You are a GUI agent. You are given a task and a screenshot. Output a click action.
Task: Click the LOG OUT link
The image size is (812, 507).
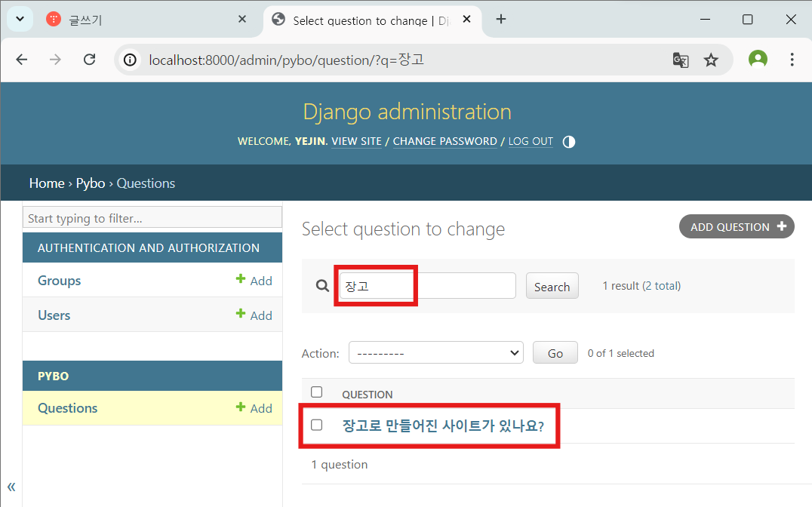coord(531,141)
